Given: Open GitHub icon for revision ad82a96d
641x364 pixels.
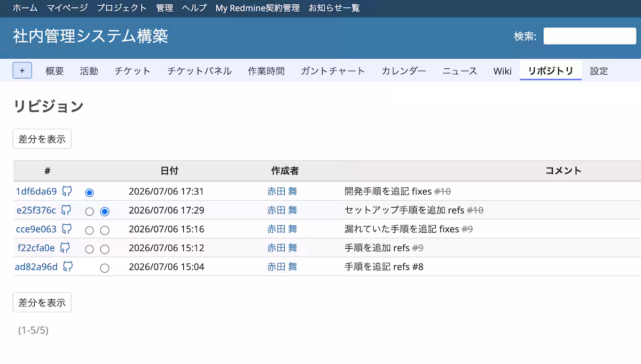Looking at the screenshot, I should click(68, 266).
